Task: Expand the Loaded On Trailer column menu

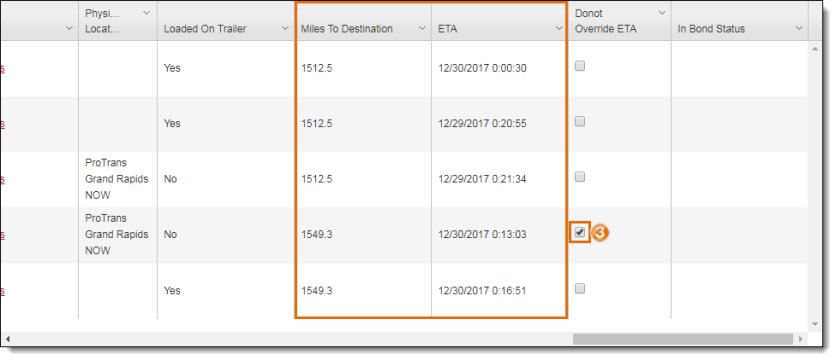Action: pyautogui.click(x=285, y=28)
